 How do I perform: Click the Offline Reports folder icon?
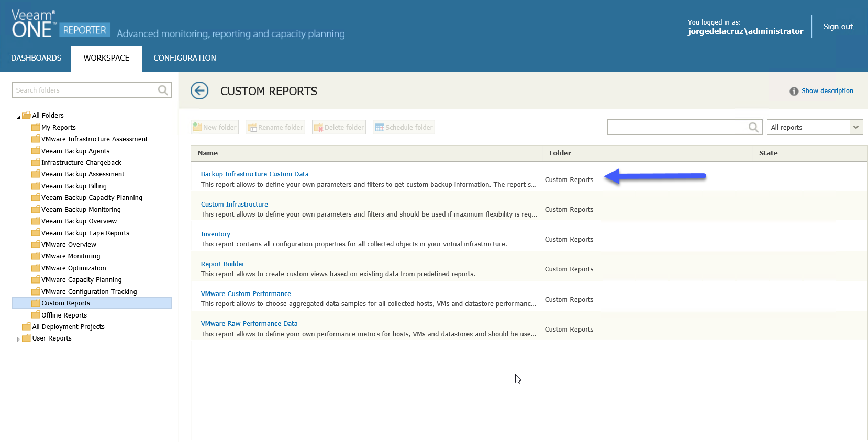36,315
